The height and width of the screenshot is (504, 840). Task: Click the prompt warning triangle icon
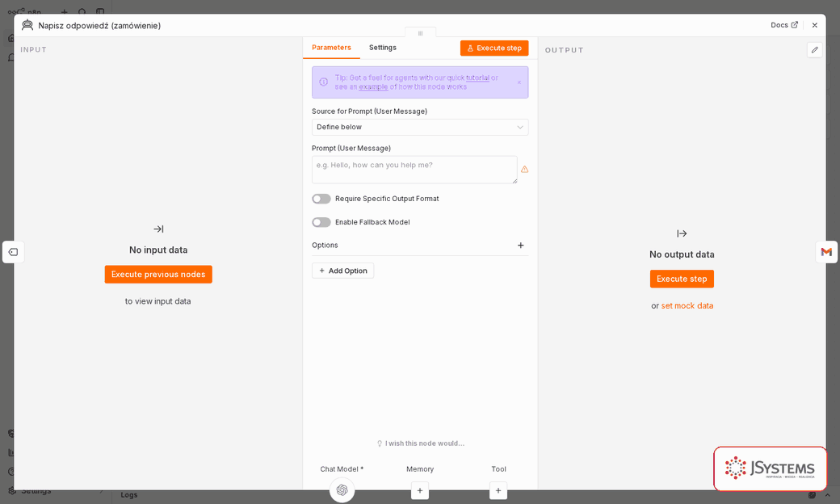pyautogui.click(x=524, y=170)
